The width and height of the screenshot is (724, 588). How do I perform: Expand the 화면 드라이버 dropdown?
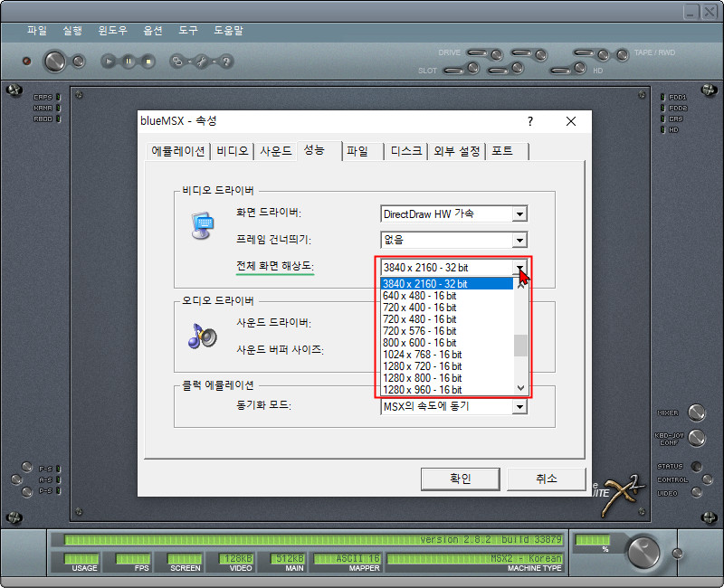pos(519,214)
